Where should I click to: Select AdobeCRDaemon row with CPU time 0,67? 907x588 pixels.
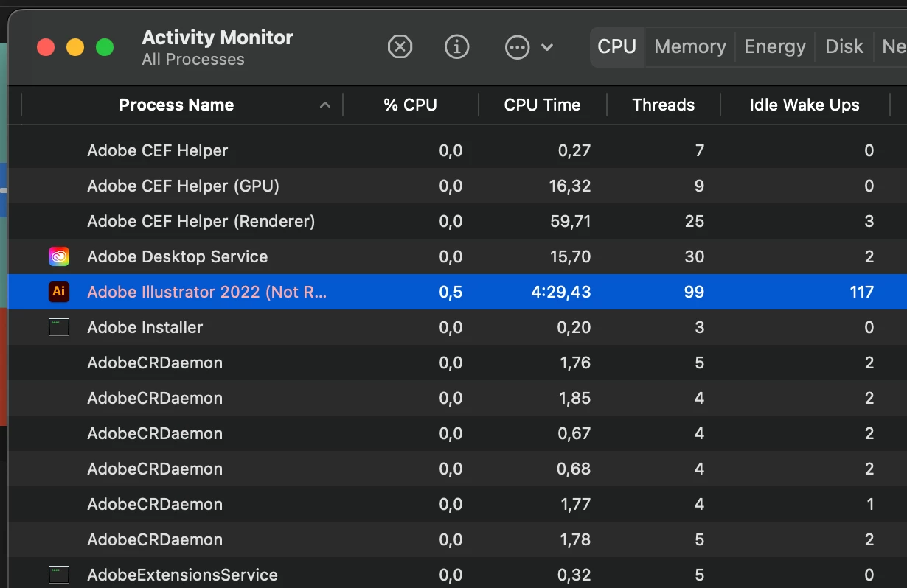click(457, 433)
